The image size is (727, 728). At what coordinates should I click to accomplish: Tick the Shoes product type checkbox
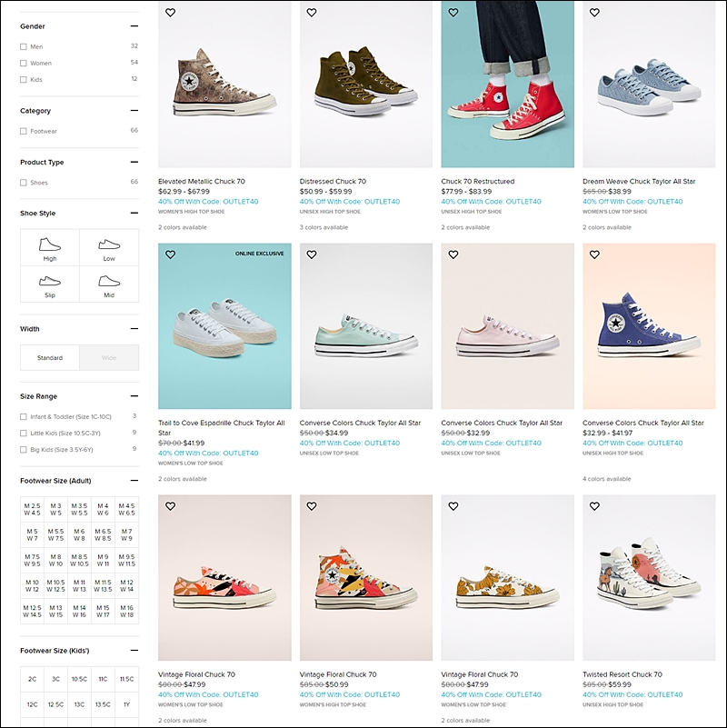[24, 183]
